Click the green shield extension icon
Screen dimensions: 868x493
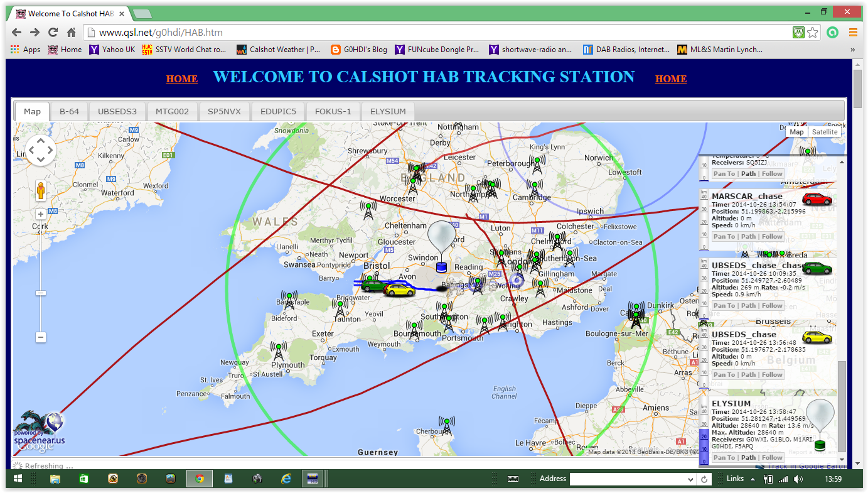tap(798, 33)
